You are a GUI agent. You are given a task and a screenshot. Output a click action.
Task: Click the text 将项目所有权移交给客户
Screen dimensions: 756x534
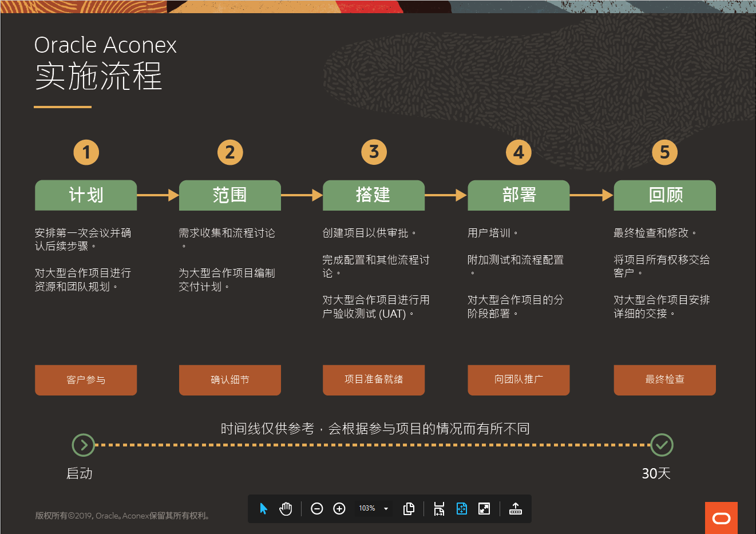tap(662, 266)
